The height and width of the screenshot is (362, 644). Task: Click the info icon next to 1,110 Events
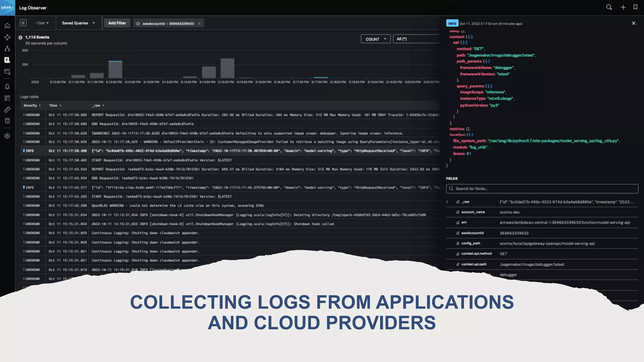coord(20,37)
